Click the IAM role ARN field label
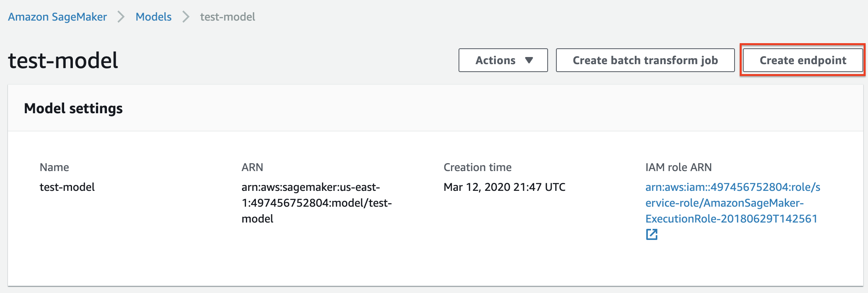The width and height of the screenshot is (868, 293). (678, 167)
